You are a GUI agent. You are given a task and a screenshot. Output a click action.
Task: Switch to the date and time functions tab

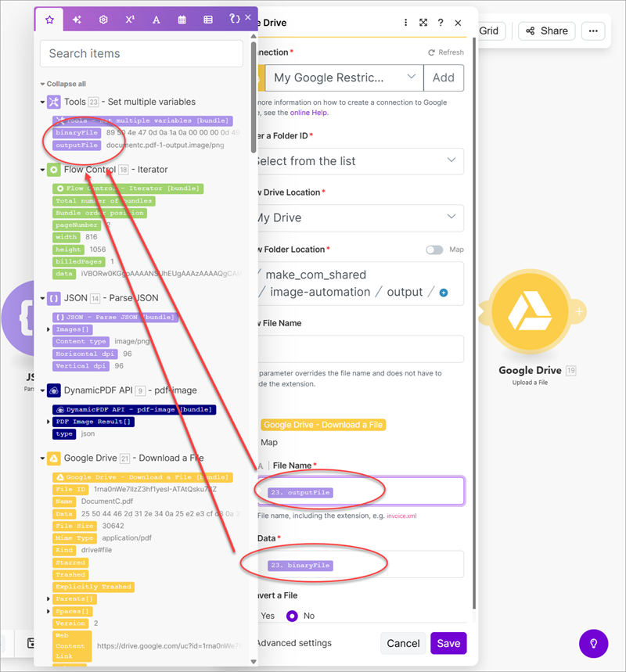pos(182,20)
